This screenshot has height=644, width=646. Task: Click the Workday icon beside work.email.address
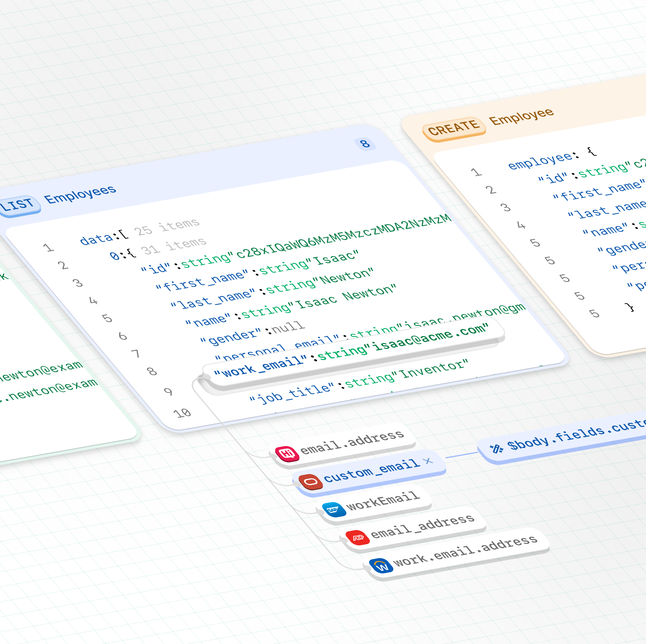(x=381, y=566)
